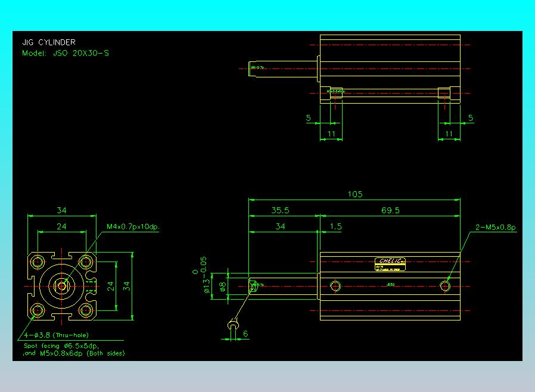Click the 105 overall length dimension
535x392 pixels.
pyautogui.click(x=355, y=194)
